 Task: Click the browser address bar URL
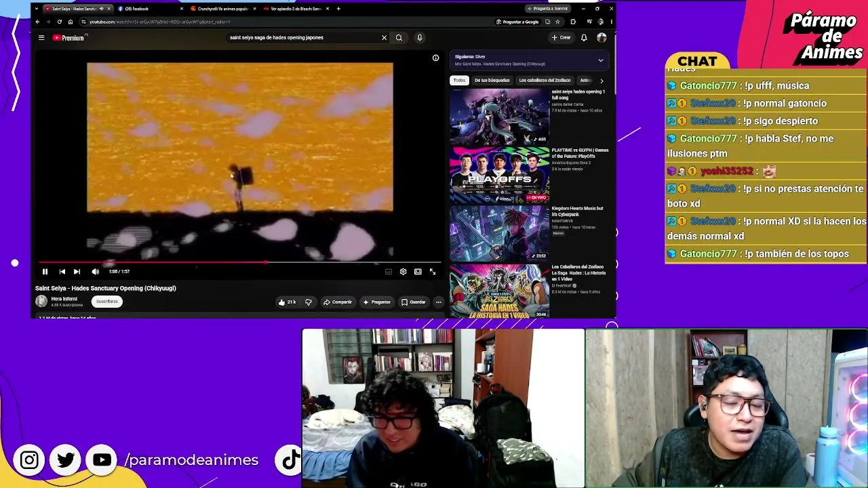tap(159, 22)
